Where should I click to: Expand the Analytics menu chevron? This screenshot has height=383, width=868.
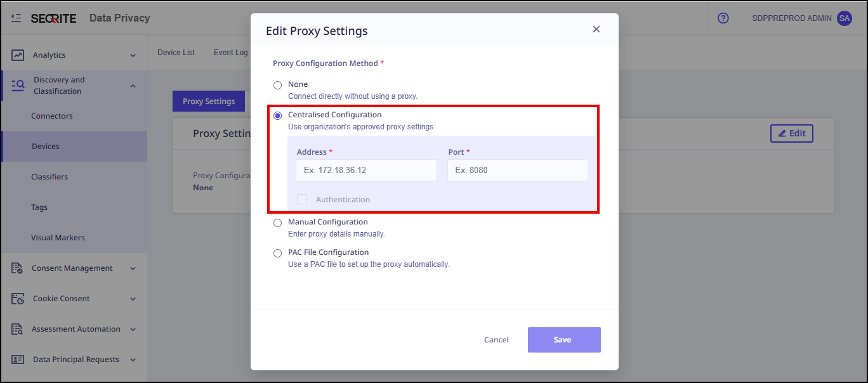(133, 55)
